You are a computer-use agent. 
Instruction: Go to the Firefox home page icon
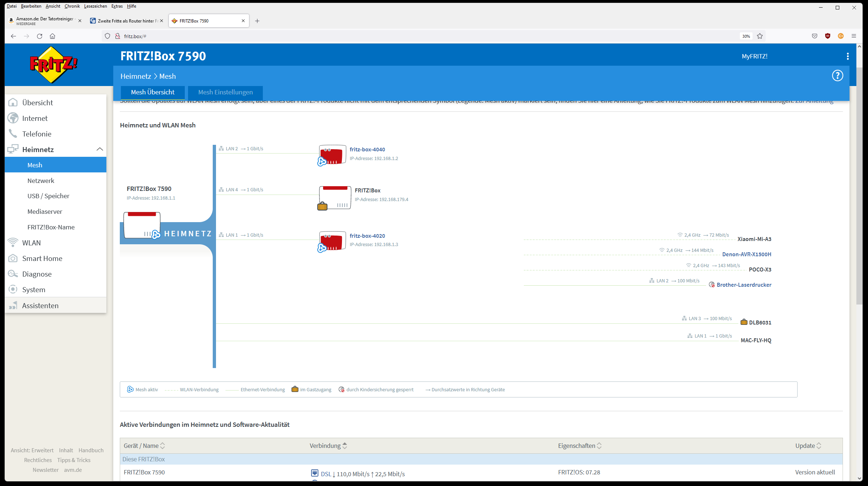pyautogui.click(x=53, y=36)
